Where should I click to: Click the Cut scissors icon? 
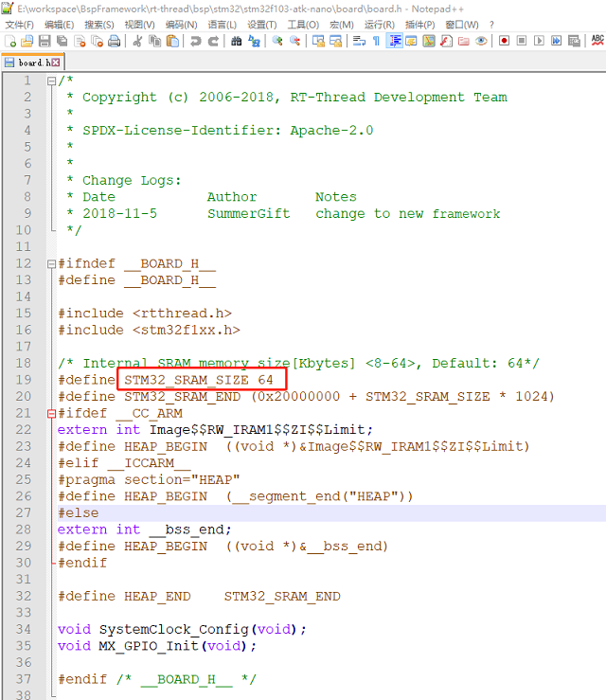[x=137, y=42]
